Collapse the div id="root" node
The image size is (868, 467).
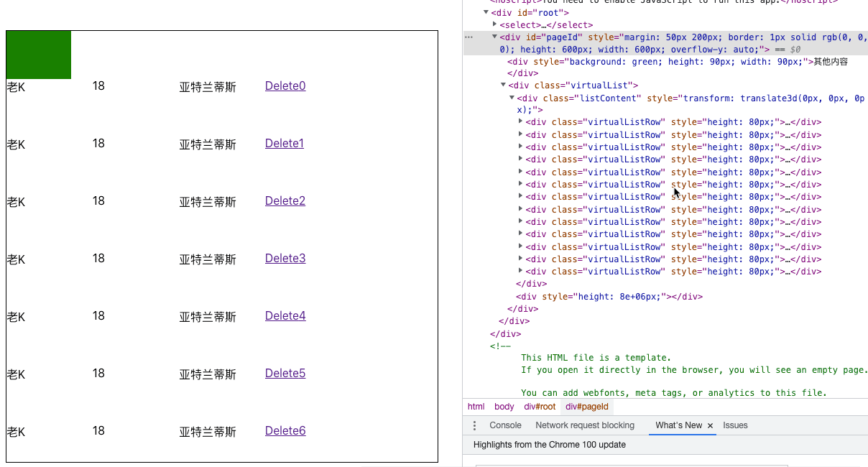[486, 12]
